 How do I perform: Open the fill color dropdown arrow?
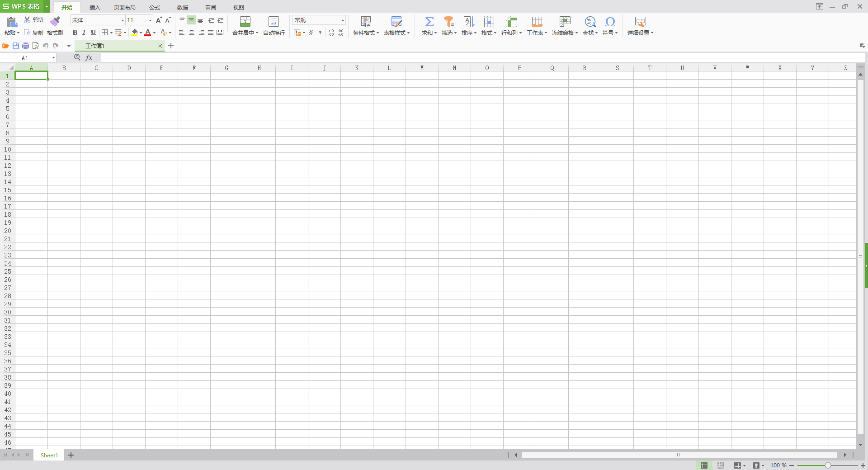(x=141, y=33)
